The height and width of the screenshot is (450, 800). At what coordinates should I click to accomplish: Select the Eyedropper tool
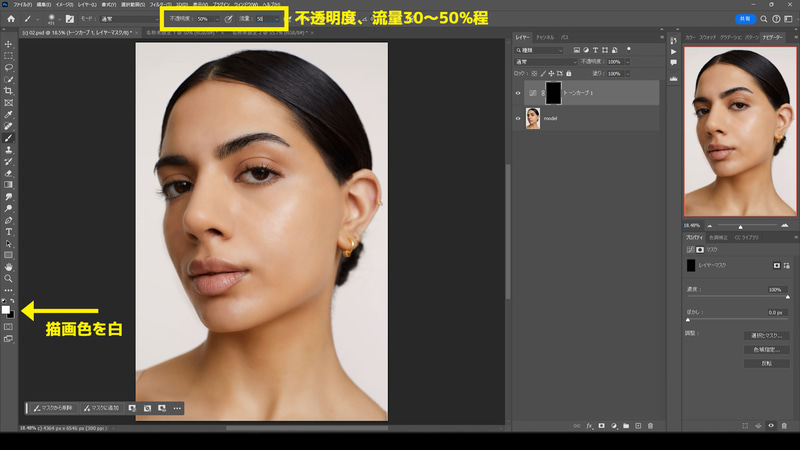(9, 114)
